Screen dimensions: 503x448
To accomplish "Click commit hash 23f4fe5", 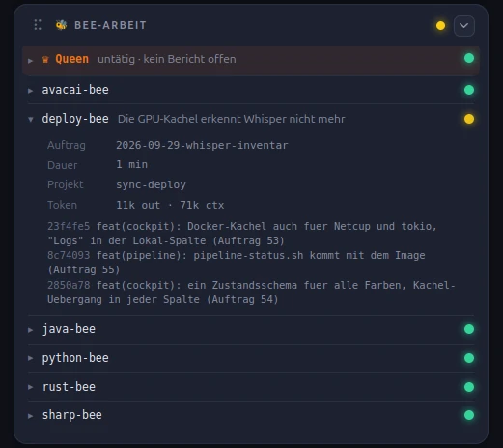I will pos(69,226).
